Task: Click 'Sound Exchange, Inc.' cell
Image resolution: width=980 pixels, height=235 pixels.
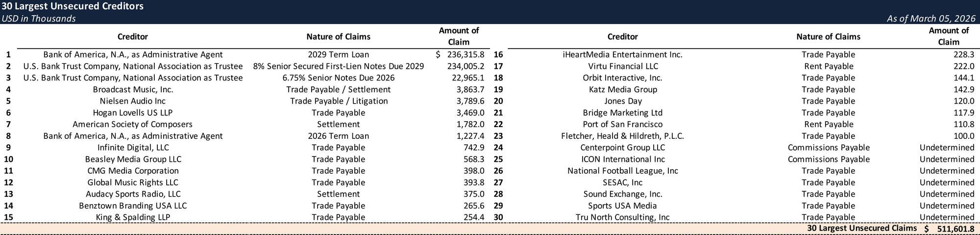Action: 623,194
